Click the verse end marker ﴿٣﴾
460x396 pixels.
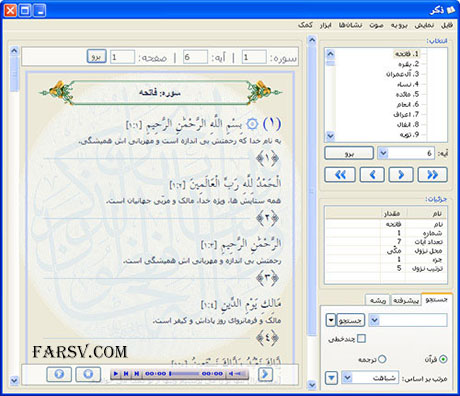[x=267, y=278]
